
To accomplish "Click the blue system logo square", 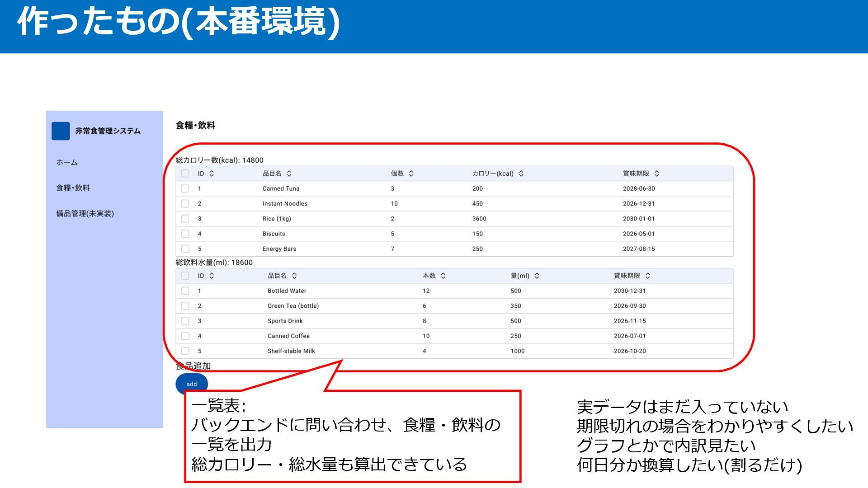I will coord(61,131).
